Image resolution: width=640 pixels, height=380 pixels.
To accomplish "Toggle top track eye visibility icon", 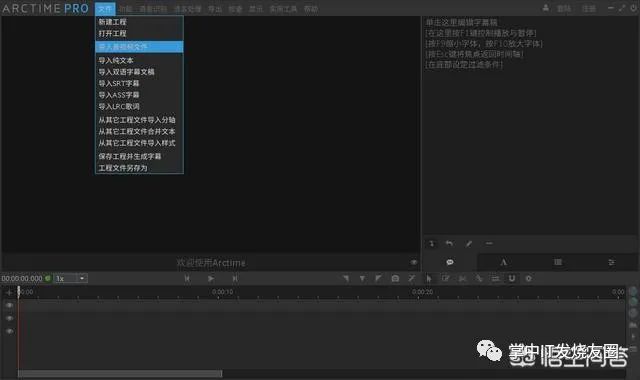I will (9, 305).
